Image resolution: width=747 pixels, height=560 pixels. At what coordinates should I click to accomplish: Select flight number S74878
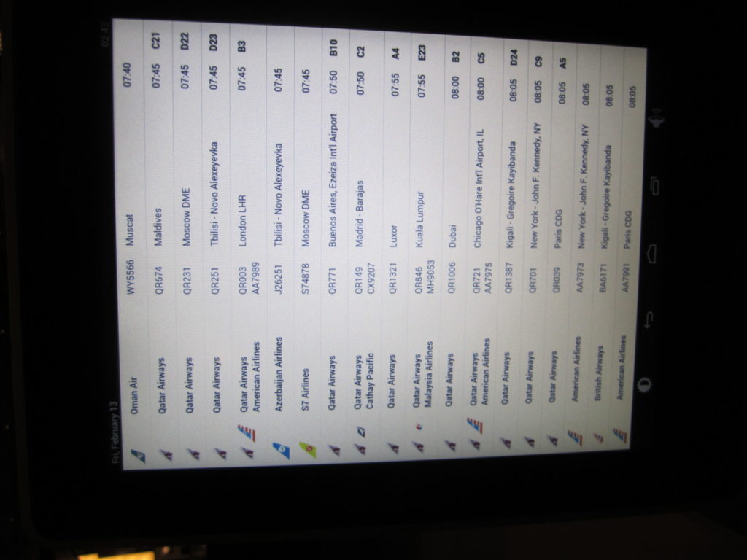tap(306, 279)
